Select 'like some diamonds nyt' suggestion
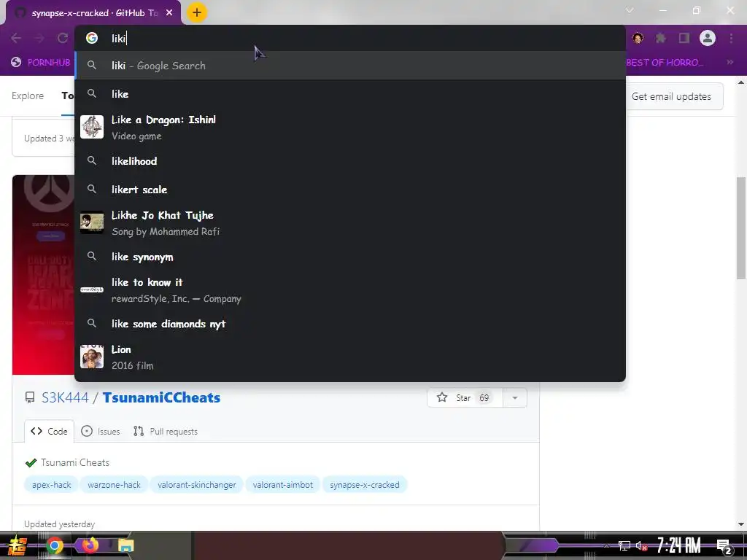The height and width of the screenshot is (560, 747). (349, 324)
